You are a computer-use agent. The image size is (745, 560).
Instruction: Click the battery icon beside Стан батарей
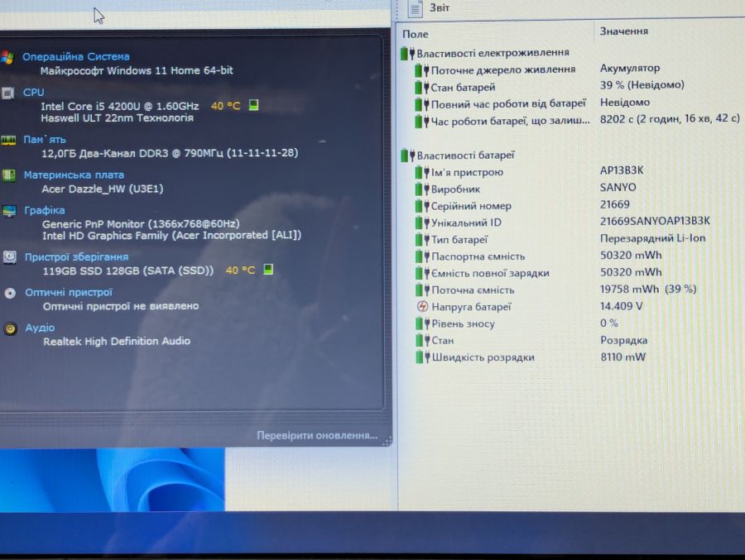(x=421, y=88)
